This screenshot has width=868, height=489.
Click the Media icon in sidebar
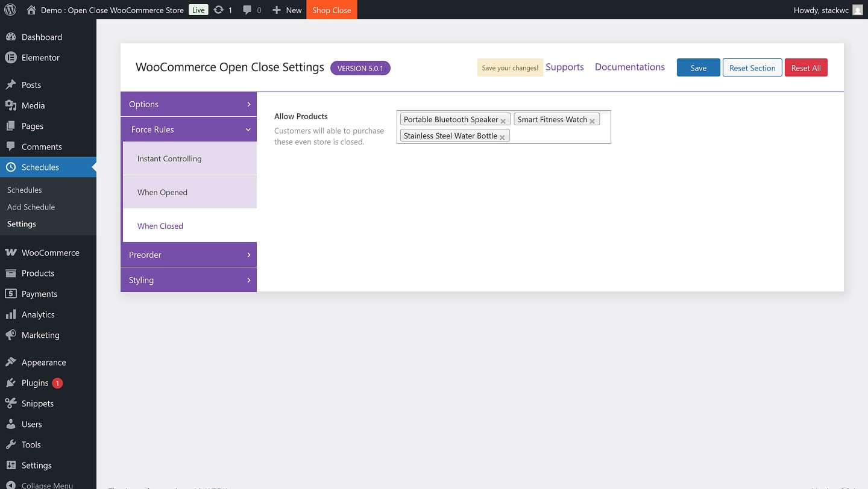pyautogui.click(x=11, y=105)
